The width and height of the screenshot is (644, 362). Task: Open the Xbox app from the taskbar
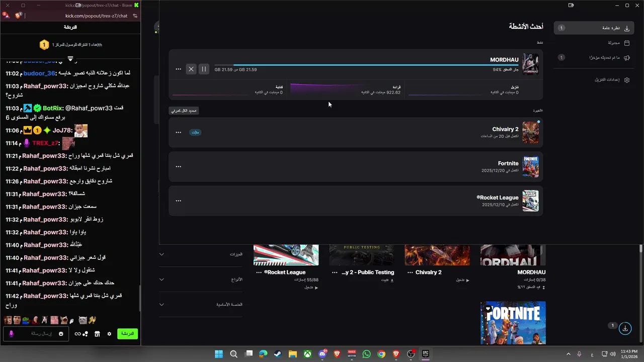pyautogui.click(x=307, y=354)
